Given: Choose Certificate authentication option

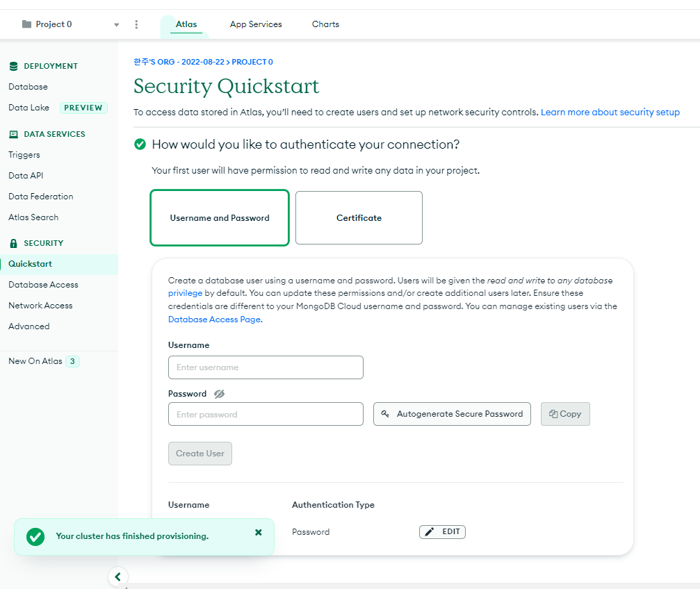Looking at the screenshot, I should 359,218.
